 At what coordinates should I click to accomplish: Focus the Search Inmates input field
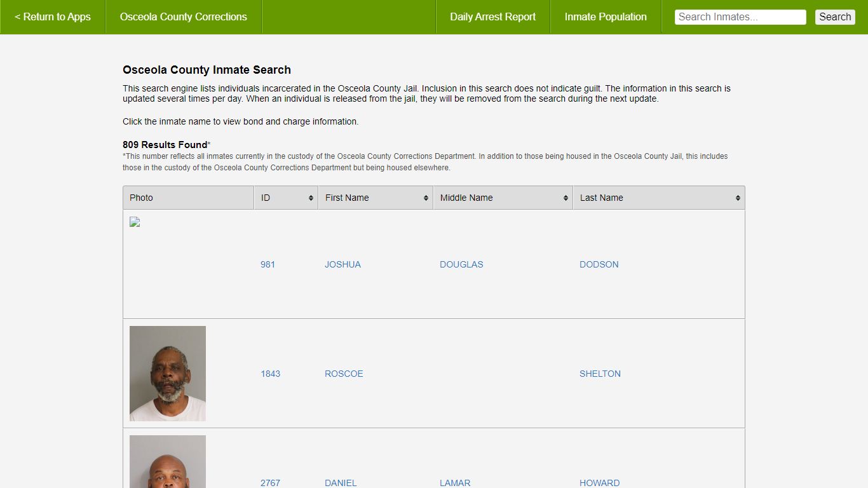[740, 17]
